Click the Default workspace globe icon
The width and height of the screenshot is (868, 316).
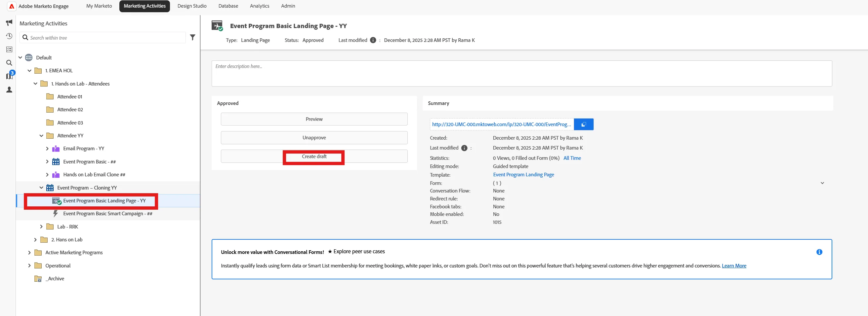29,57
